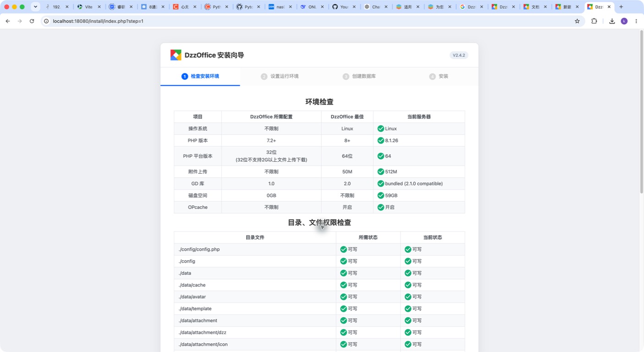Image resolution: width=644 pixels, height=352 pixels.
Task: Switch to the Cha browser tab
Action: (376, 7)
